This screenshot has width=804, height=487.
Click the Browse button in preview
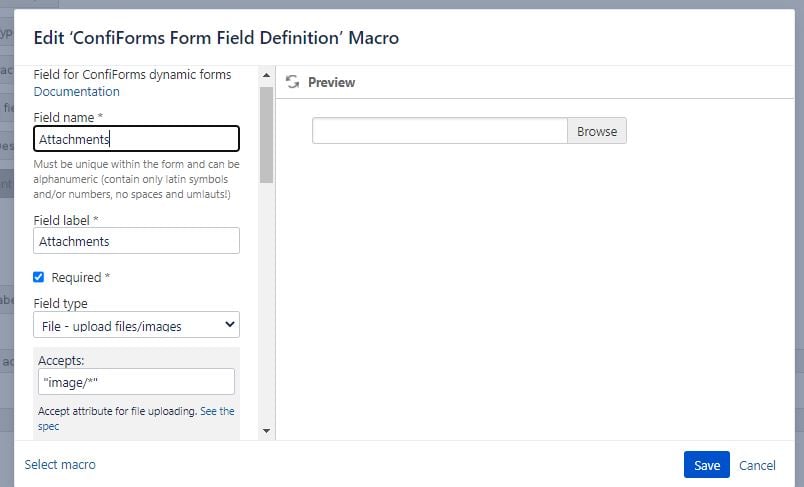pos(597,131)
